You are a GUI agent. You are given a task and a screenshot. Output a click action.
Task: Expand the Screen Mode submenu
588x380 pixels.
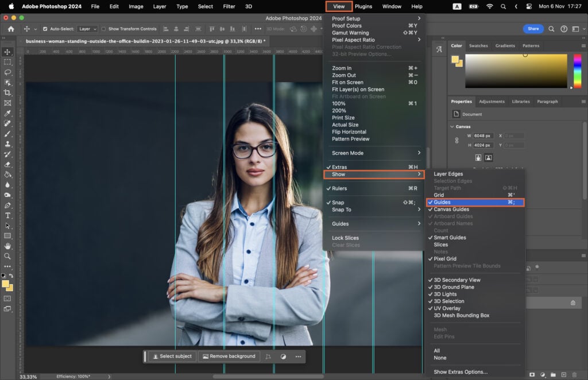[x=347, y=153]
